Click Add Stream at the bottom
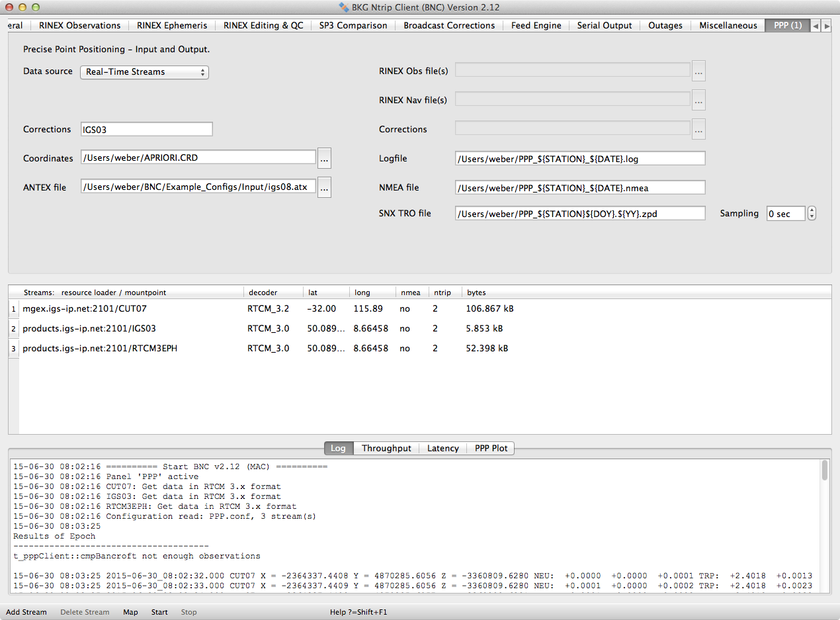 (26, 612)
